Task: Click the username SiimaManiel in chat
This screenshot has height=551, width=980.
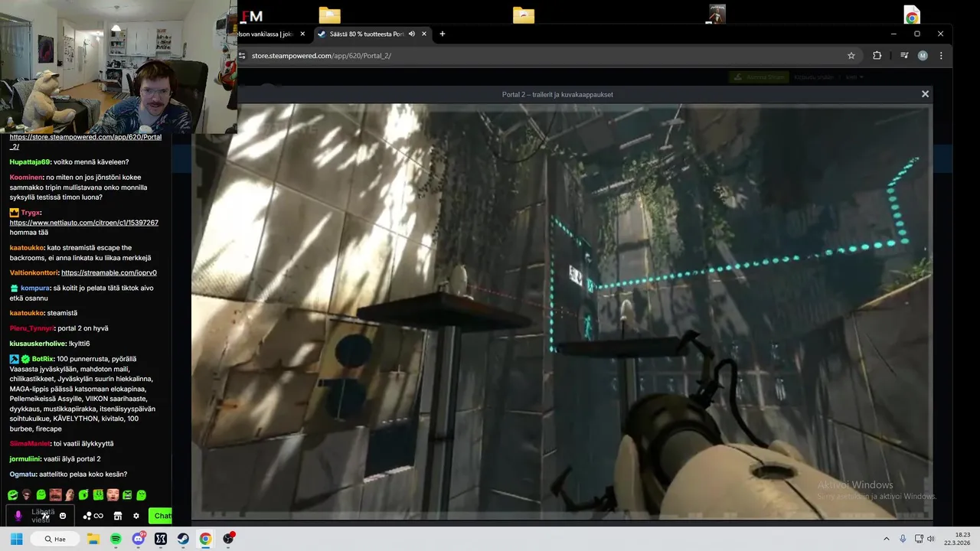Action: (29, 444)
